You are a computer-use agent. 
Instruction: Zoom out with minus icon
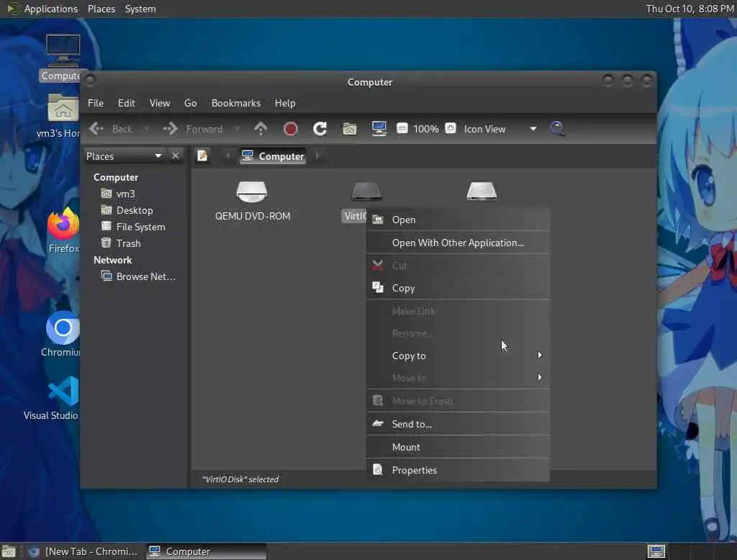[402, 128]
